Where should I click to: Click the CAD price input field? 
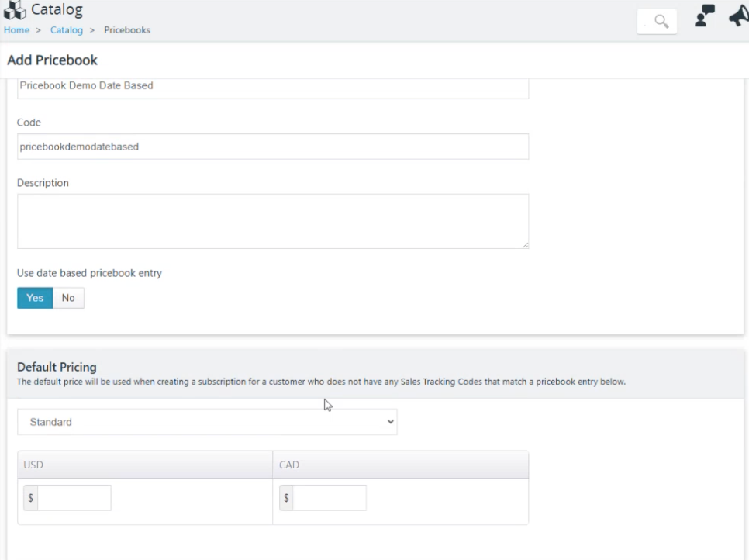[330, 498]
